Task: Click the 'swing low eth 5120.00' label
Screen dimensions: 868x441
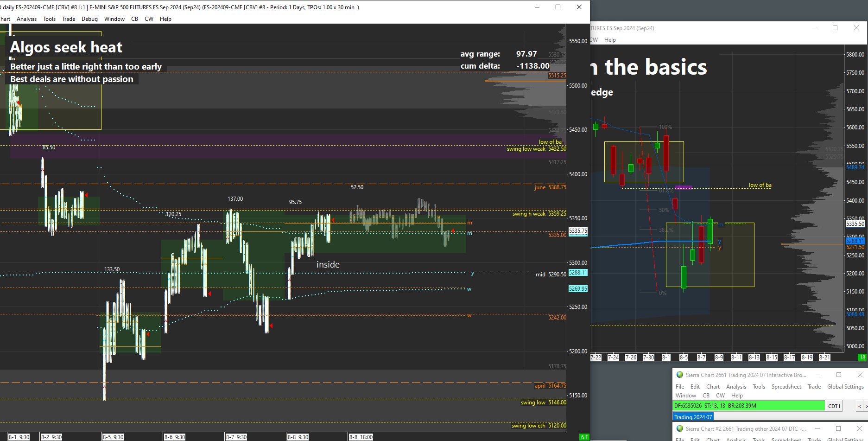Action: pos(539,426)
